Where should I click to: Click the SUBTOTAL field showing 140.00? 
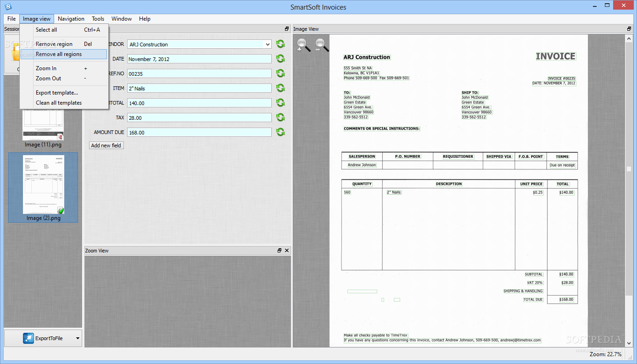(199, 103)
